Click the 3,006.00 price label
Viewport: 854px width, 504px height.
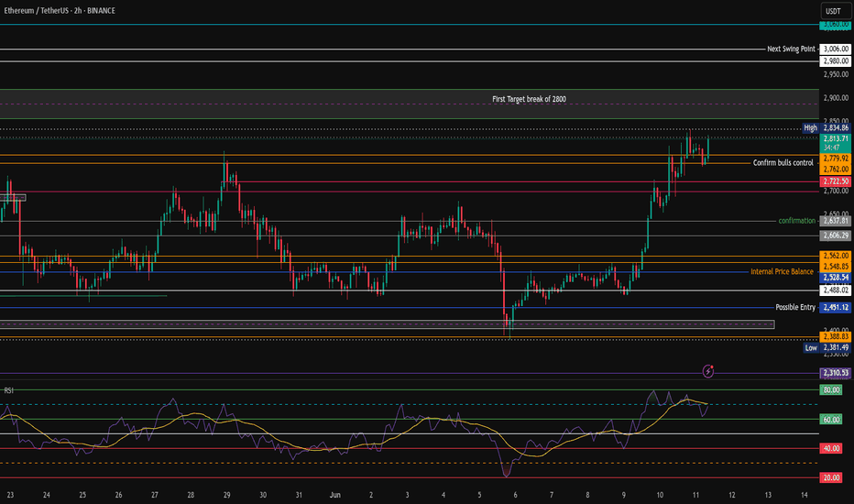[x=836, y=49]
